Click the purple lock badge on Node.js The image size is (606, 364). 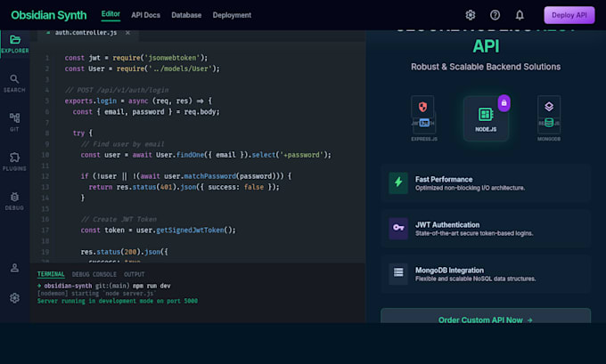click(504, 103)
